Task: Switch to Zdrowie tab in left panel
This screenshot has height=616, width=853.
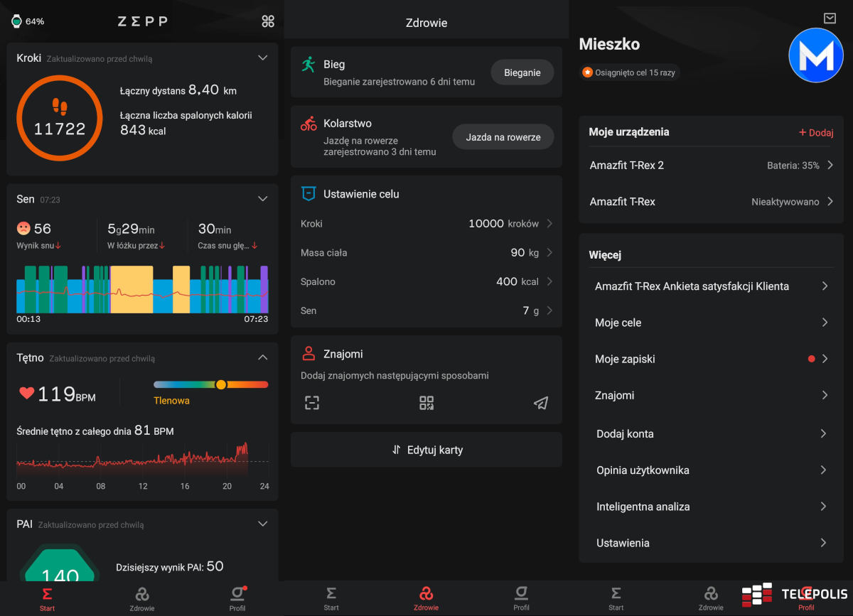Action: tap(142, 598)
